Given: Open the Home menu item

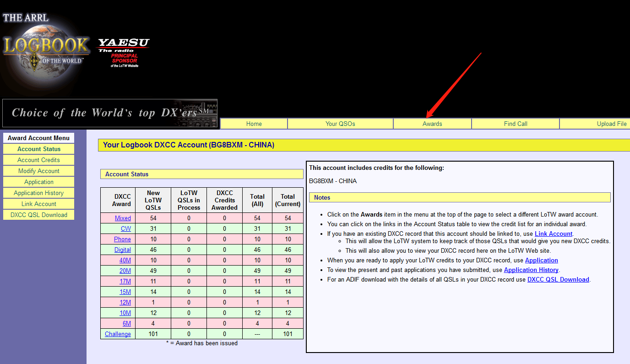Looking at the screenshot, I should (x=254, y=124).
